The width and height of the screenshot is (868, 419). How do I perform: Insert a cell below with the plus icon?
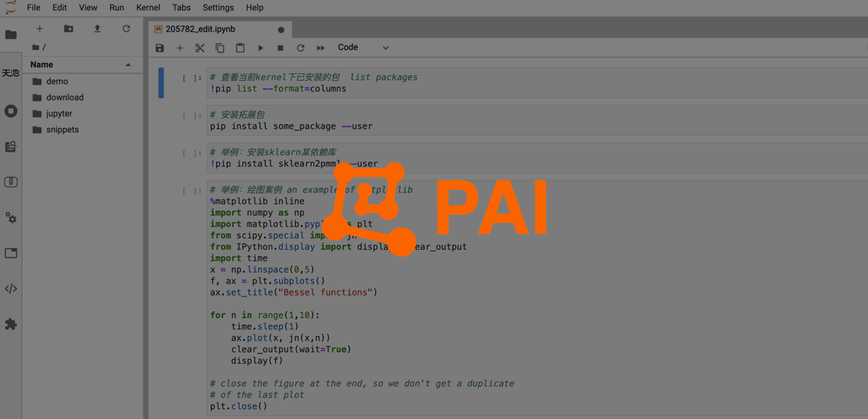point(180,48)
